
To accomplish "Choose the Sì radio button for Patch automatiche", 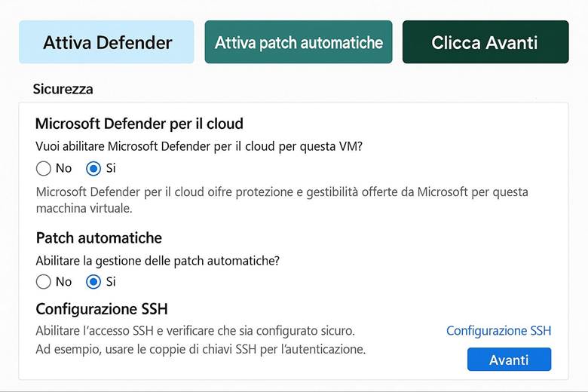I will 94,282.
